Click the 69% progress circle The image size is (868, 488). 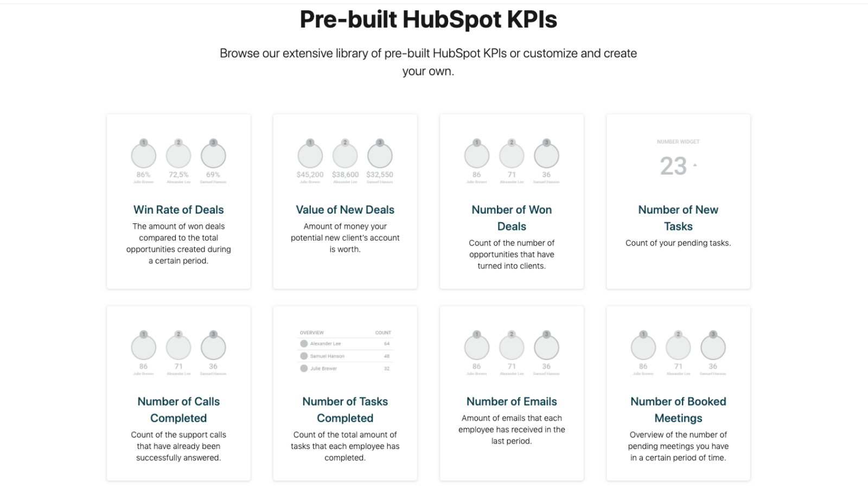[x=213, y=157]
